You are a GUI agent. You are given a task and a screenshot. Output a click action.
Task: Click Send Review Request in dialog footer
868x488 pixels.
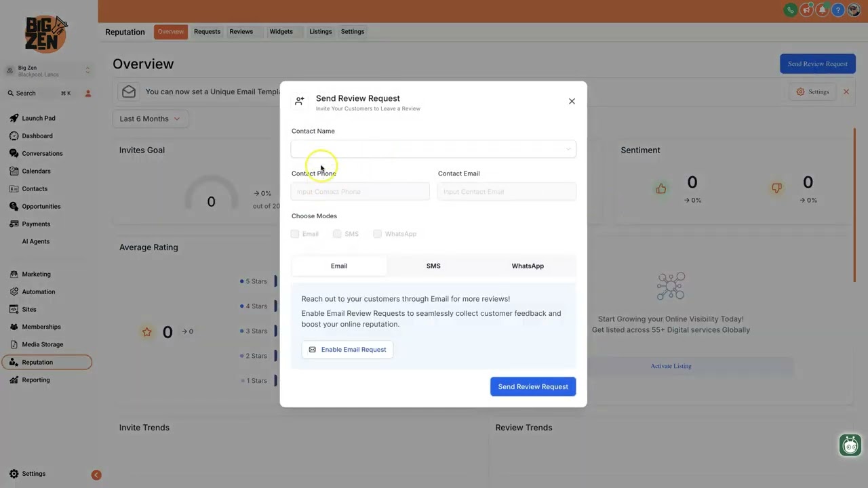coord(533,386)
